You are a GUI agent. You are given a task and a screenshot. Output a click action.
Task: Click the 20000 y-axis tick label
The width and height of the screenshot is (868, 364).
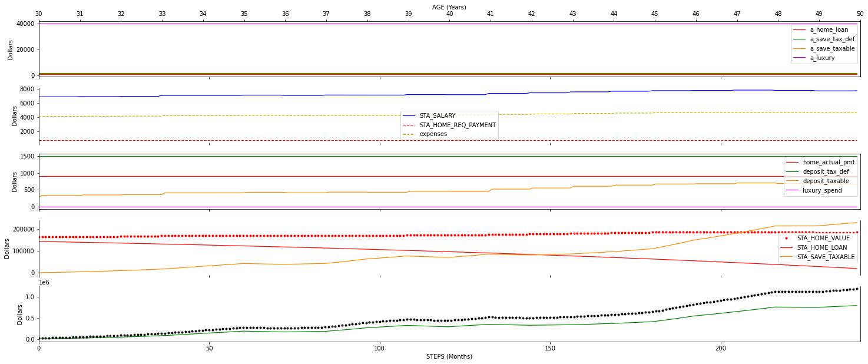25,49
